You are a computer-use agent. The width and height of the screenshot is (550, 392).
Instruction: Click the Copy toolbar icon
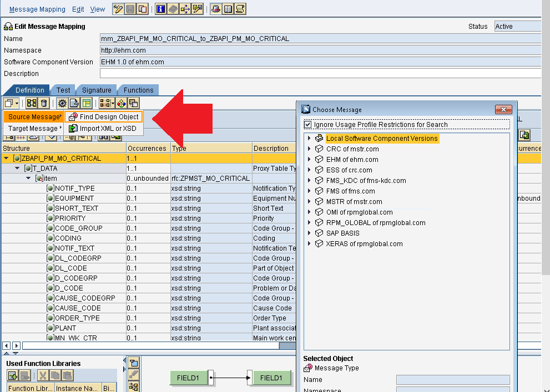[143, 9]
